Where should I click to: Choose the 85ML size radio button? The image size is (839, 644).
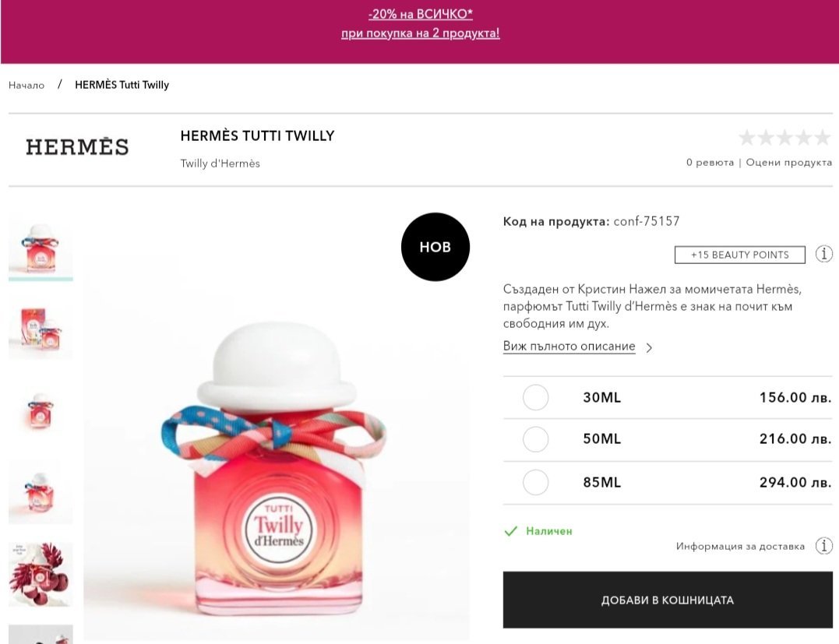pyautogui.click(x=536, y=483)
